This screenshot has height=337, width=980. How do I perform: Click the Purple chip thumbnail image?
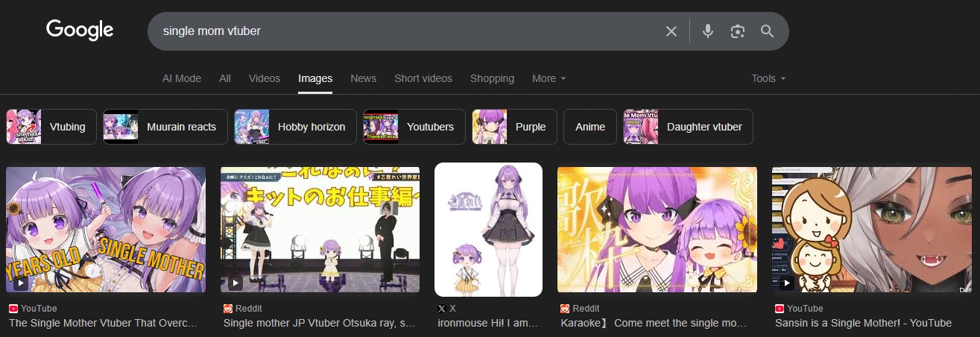490,127
